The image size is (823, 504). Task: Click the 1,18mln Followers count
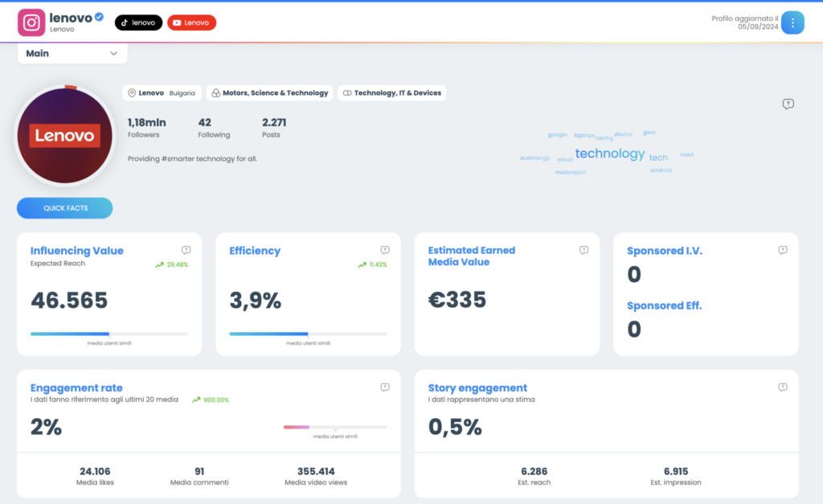(146, 127)
